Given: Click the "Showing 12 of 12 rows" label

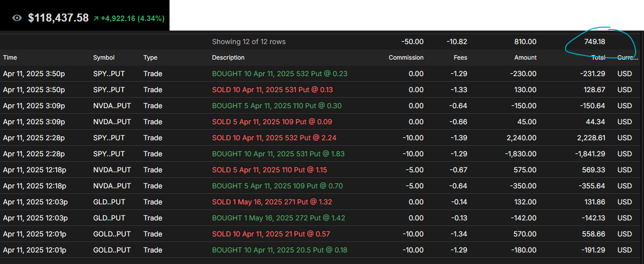Looking at the screenshot, I should [249, 42].
